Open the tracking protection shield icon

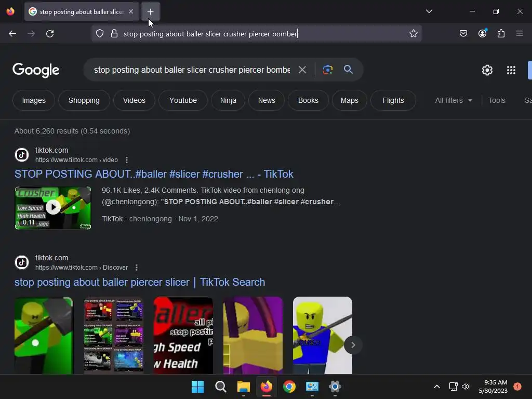coord(99,34)
